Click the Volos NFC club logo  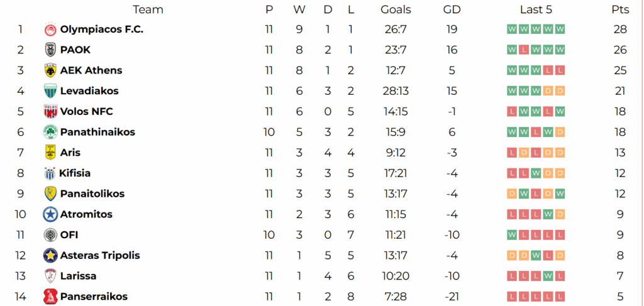click(50, 112)
